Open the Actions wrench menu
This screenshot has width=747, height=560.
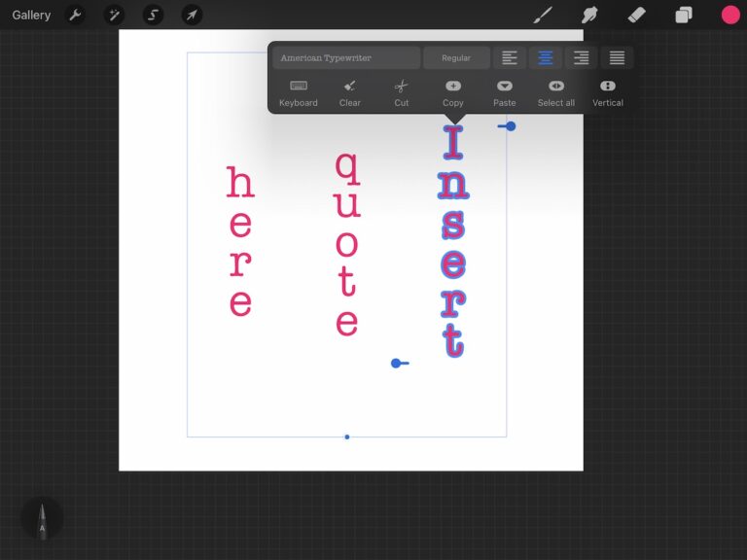tap(75, 15)
